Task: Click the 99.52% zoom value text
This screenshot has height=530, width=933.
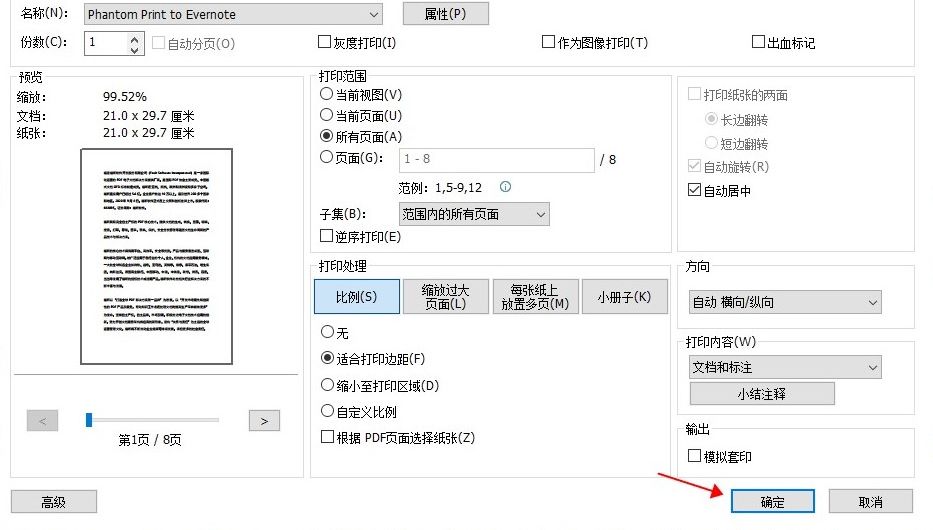Action: pos(124,96)
